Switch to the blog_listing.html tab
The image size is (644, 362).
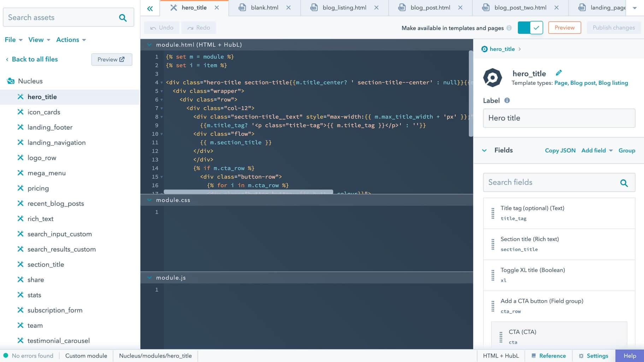click(x=344, y=7)
